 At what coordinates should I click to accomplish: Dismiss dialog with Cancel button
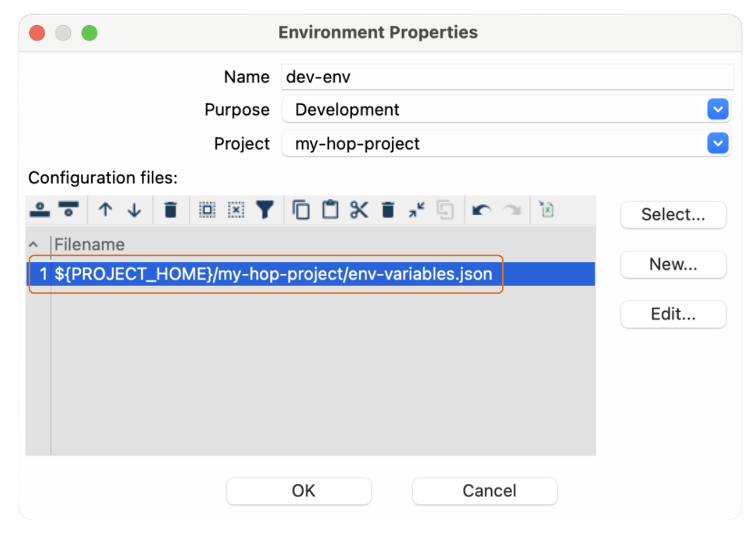[x=485, y=491]
